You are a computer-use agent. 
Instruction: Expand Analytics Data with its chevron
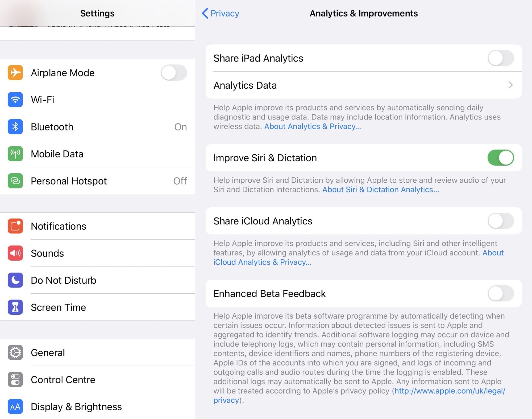510,85
